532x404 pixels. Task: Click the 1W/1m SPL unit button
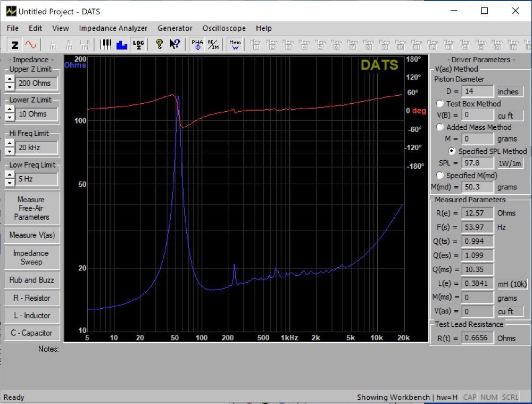(x=510, y=163)
